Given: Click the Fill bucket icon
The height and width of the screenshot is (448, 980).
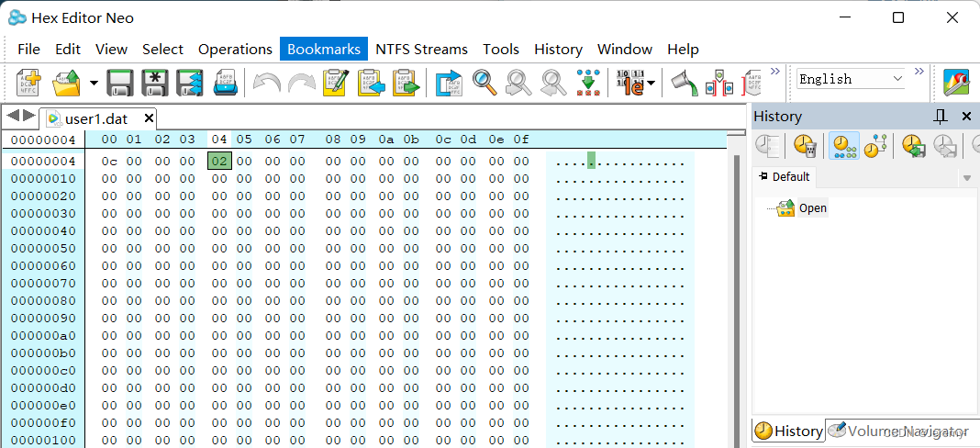Looking at the screenshot, I should [684, 82].
